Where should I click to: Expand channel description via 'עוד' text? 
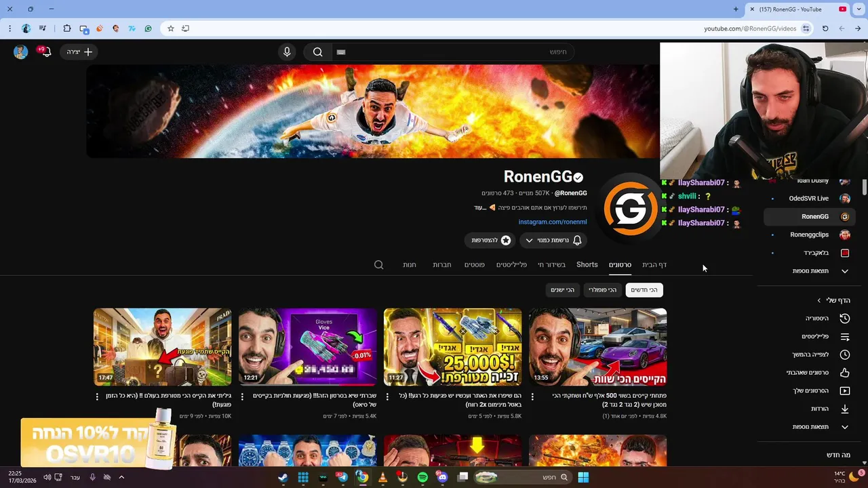[480, 208]
